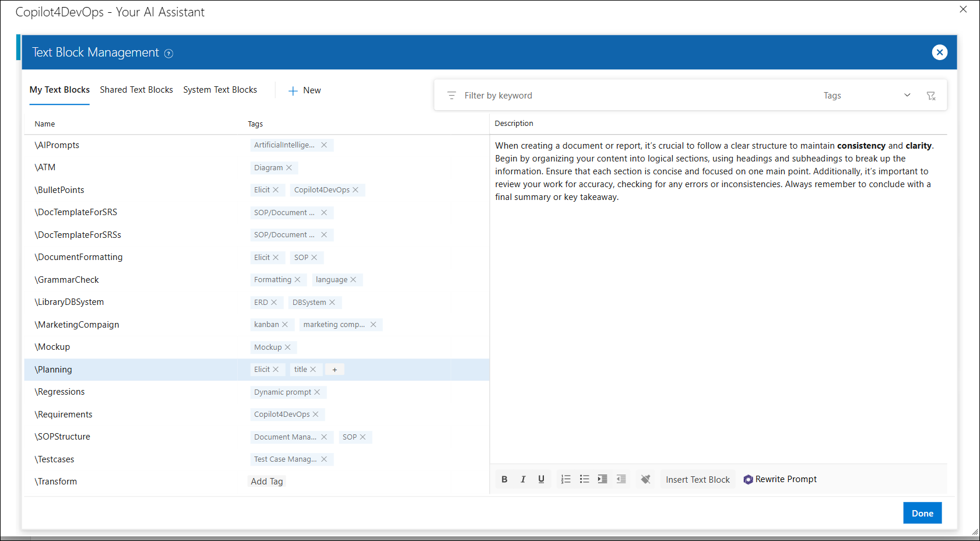Clear filters using the funnel icon
Viewport: 980px width, 541px height.
[931, 96]
